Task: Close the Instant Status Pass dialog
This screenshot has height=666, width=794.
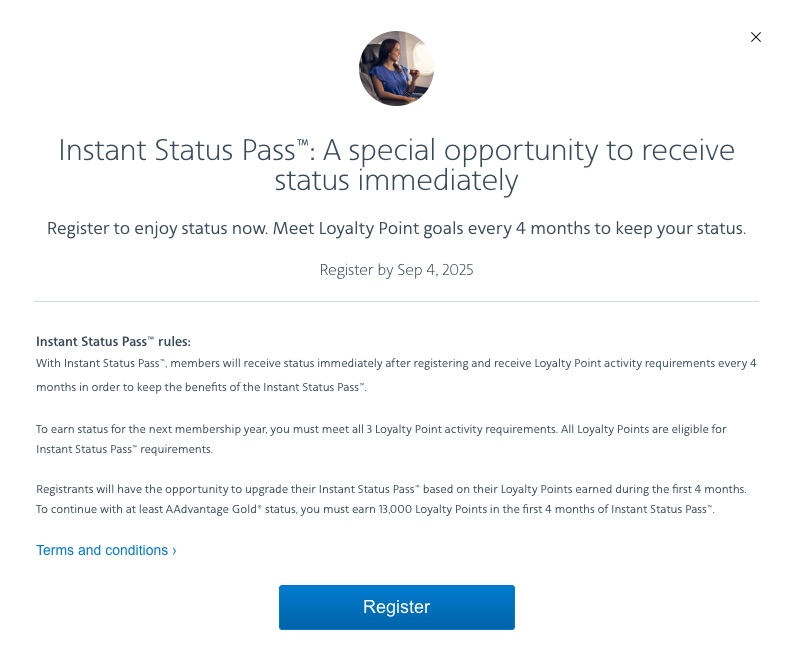Action: (756, 37)
